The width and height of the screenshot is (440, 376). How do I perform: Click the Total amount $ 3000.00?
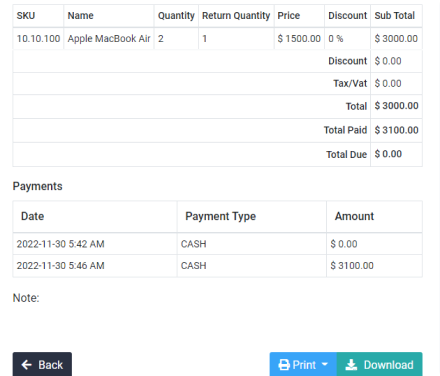396,106
